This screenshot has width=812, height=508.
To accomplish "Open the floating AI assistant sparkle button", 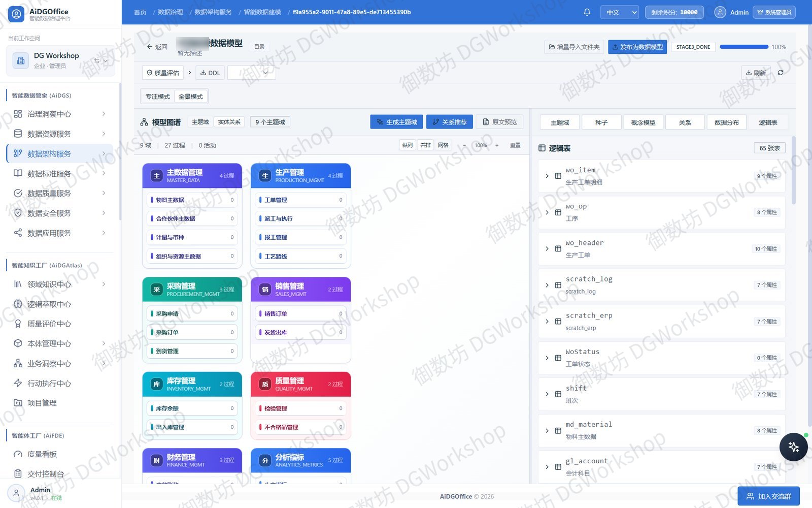I will (793, 447).
